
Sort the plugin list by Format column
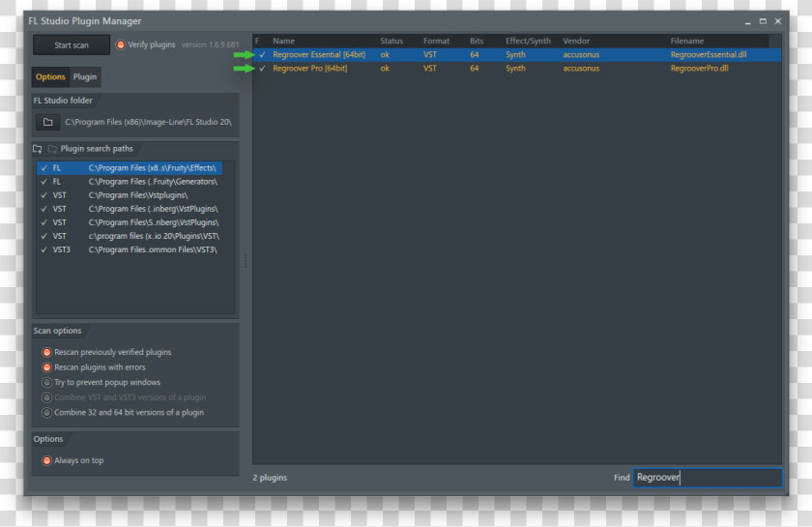pyautogui.click(x=436, y=41)
